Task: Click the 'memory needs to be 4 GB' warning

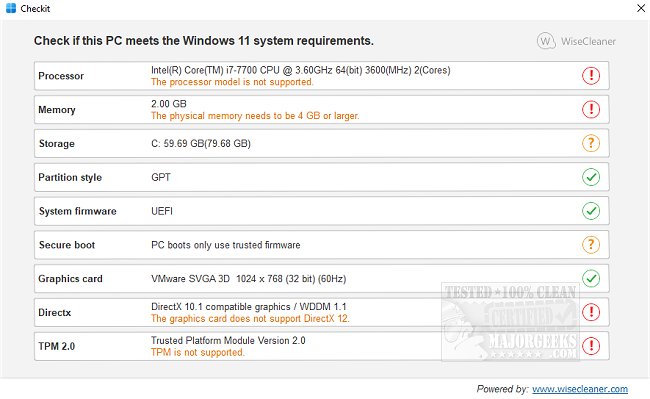Action: click(255, 116)
